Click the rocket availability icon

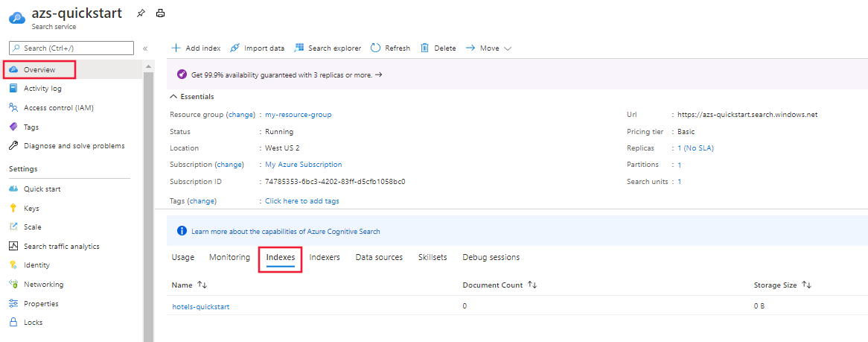[181, 74]
